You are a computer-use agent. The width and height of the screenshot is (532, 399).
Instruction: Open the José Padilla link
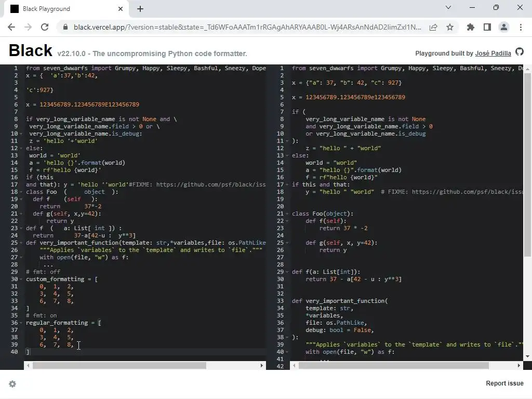coord(493,54)
